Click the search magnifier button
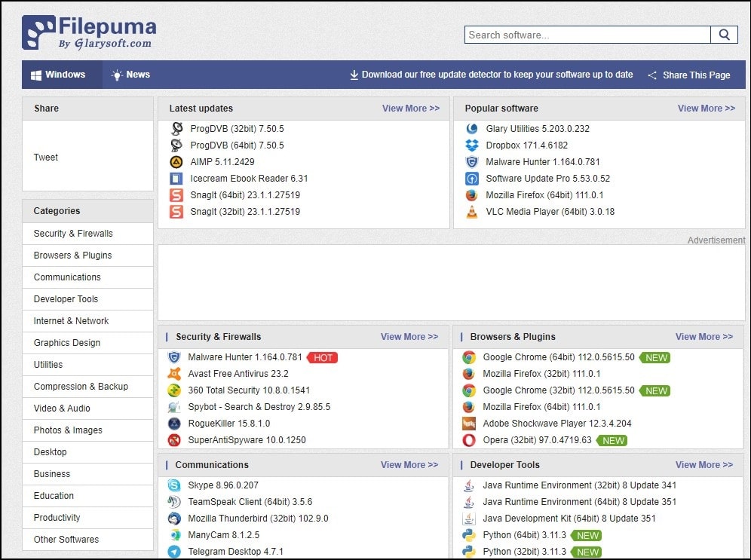The height and width of the screenshot is (560, 751). tap(724, 35)
